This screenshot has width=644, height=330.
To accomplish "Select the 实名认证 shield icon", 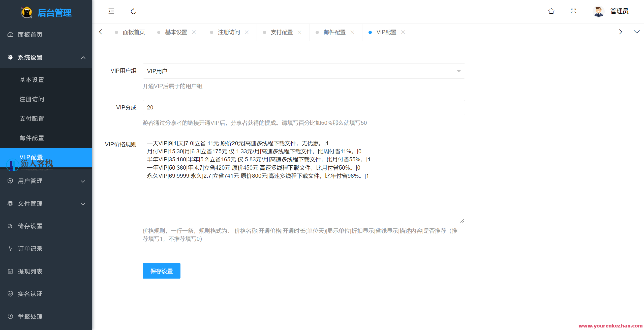I will point(10,294).
